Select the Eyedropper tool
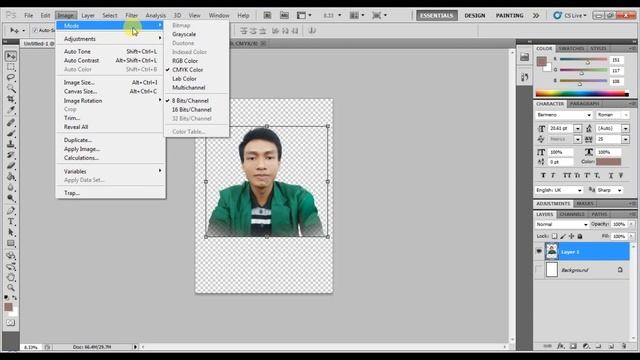 pos(11,110)
